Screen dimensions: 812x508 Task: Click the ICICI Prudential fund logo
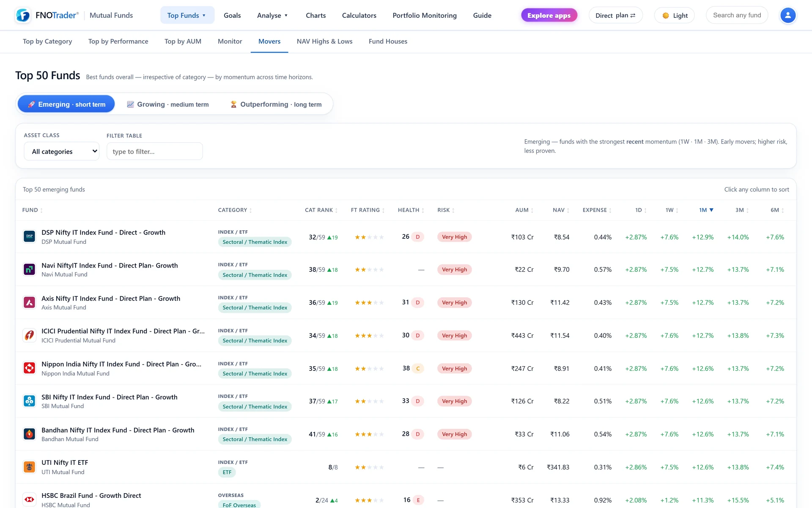point(29,335)
